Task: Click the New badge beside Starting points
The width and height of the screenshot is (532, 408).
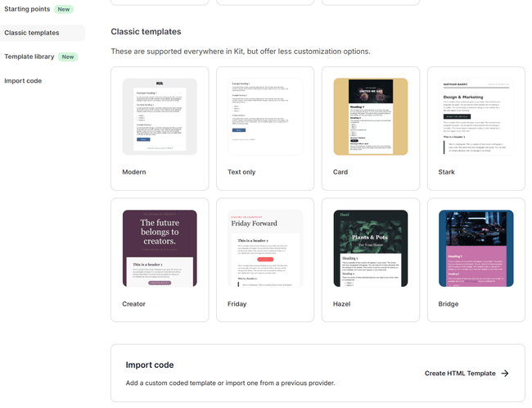Action: tap(64, 9)
